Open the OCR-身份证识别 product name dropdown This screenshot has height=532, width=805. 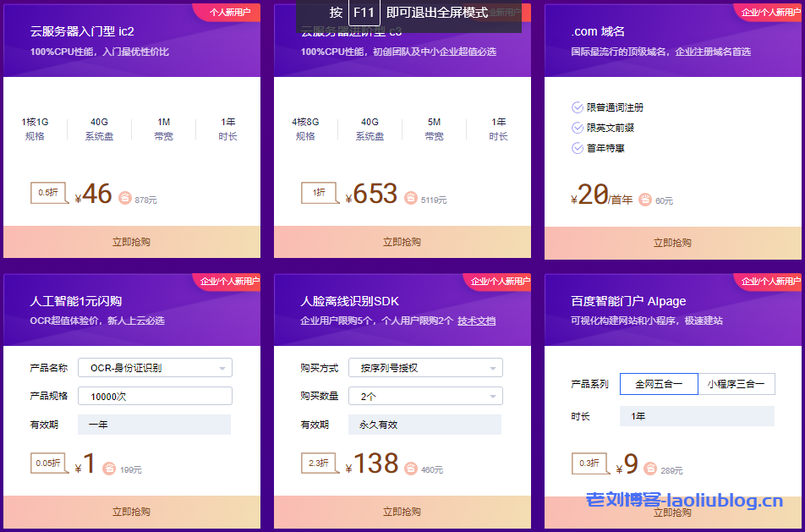coord(155,367)
